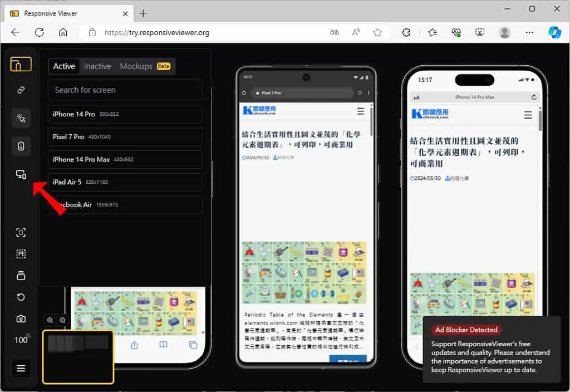Toggle the iPhone 14 Pro screen entry

pyautogui.click(x=125, y=114)
